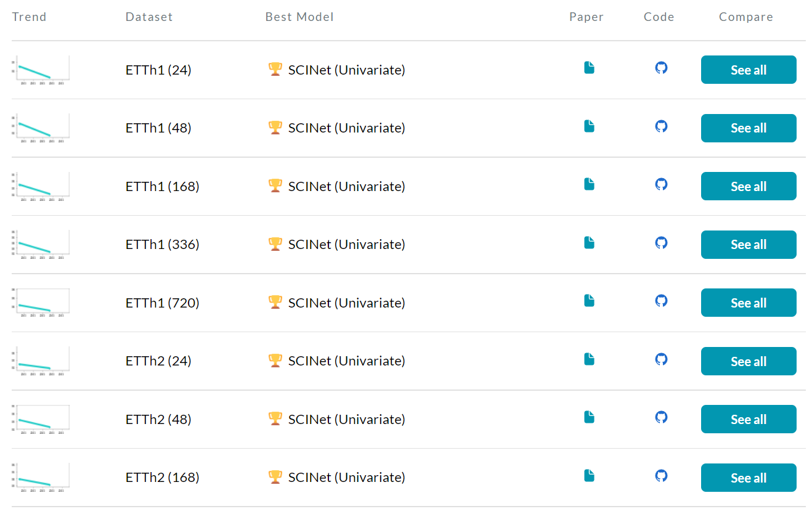812x514 pixels.
Task: Click the Trend column header
Action: pyautogui.click(x=29, y=17)
